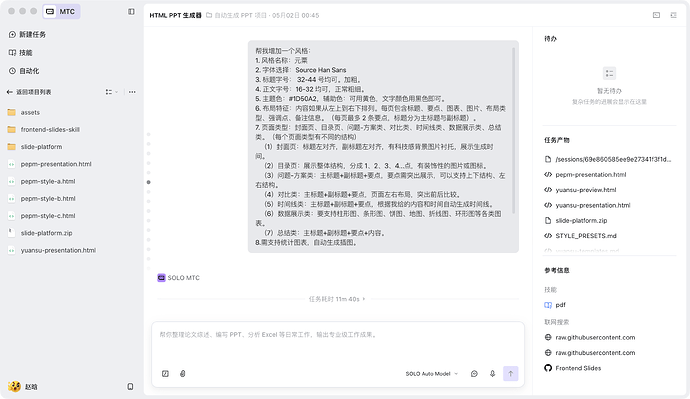
Task: Open the 自动生成 PPT 项目 folder breadcrumb
Action: click(x=237, y=15)
